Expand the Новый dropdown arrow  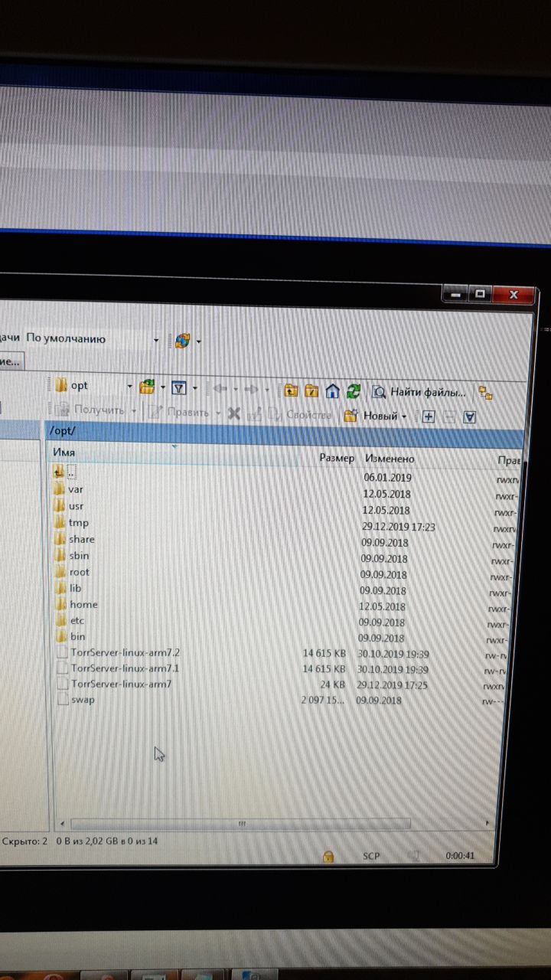click(x=404, y=416)
